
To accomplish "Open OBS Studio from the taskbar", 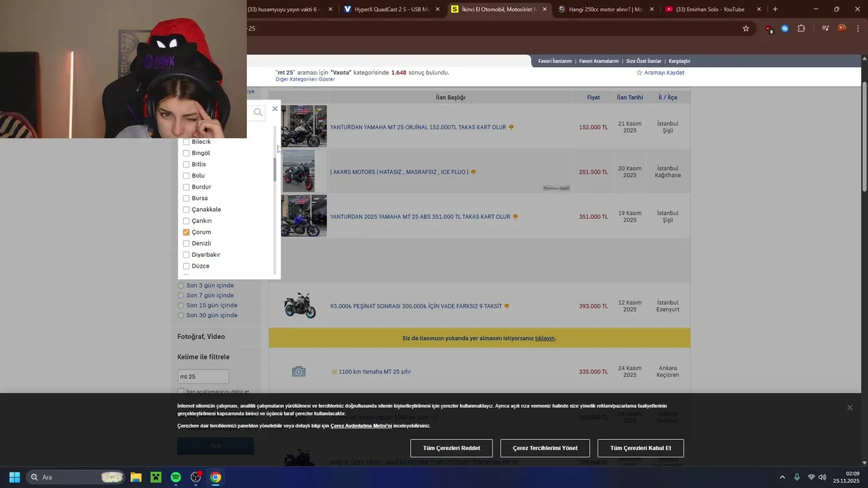I will [x=196, y=477].
